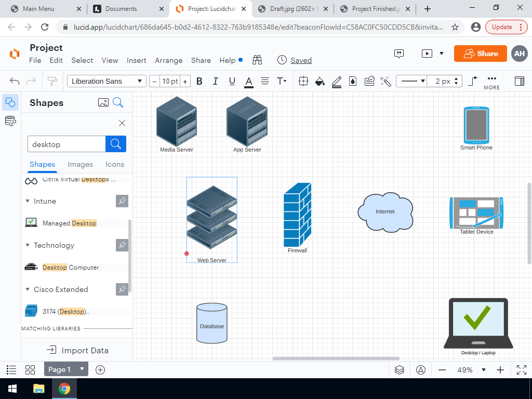Screen dimensions: 532x399
Task: Open the Layers icon in bottom bar
Action: (399, 370)
